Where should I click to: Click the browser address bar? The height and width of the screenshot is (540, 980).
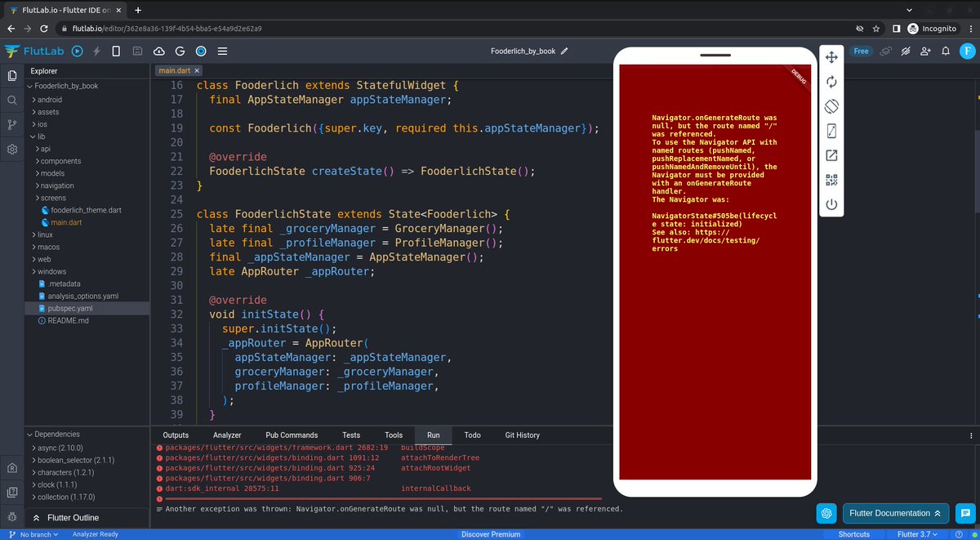457,28
